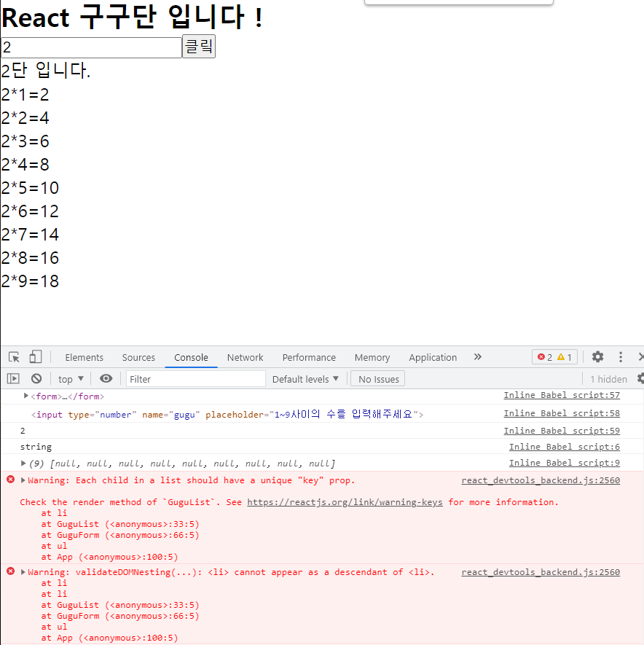Open DevTools three-dot customize menu
The width and height of the screenshot is (644, 645).
coord(621,356)
